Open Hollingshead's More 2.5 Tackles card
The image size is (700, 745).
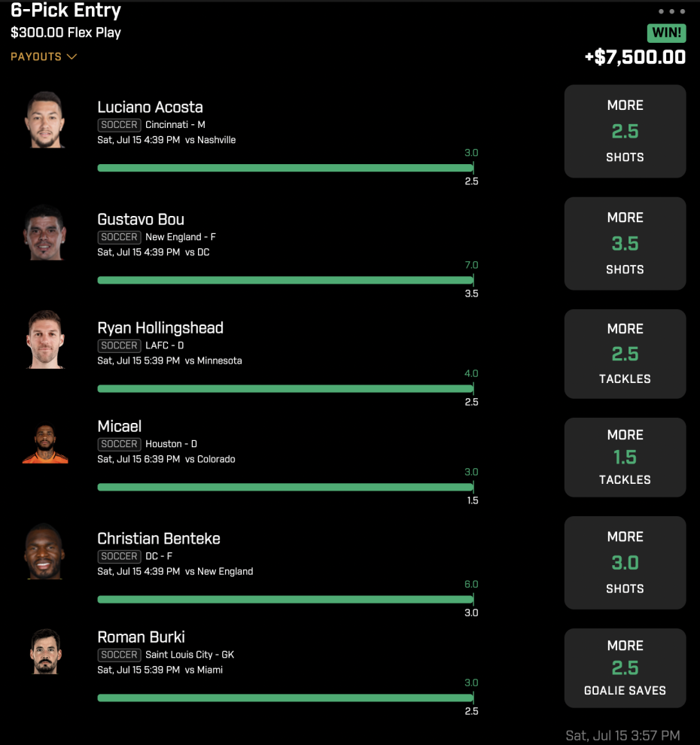point(625,354)
